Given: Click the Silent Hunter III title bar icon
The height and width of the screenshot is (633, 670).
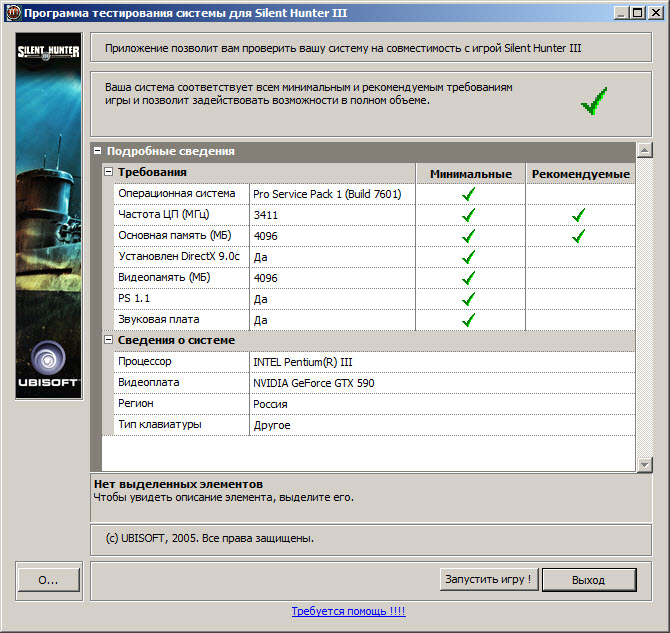Looking at the screenshot, I should point(13,13).
